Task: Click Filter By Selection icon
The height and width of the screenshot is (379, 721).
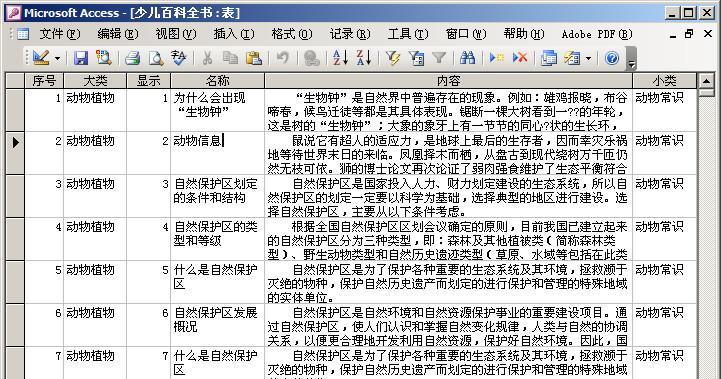Action: (x=392, y=58)
